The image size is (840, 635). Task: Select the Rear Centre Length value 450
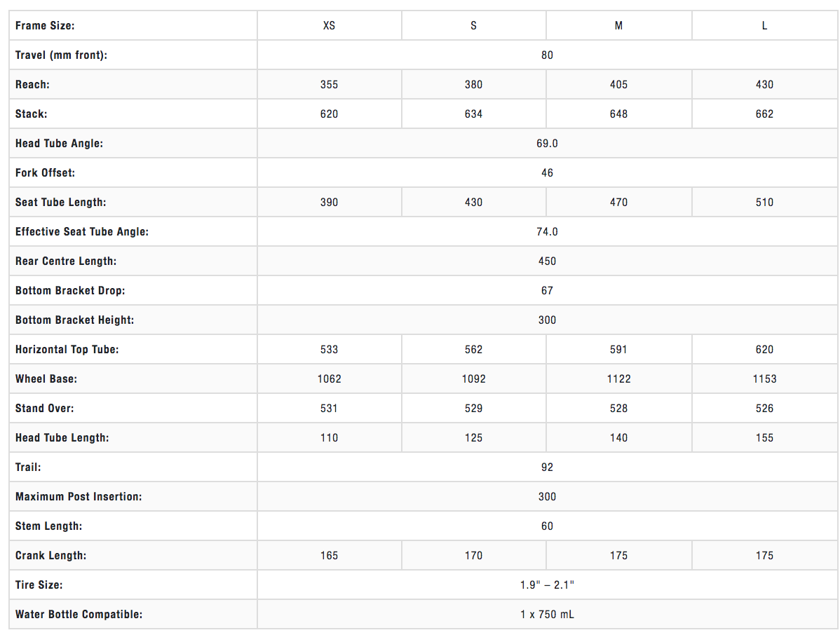(x=547, y=261)
